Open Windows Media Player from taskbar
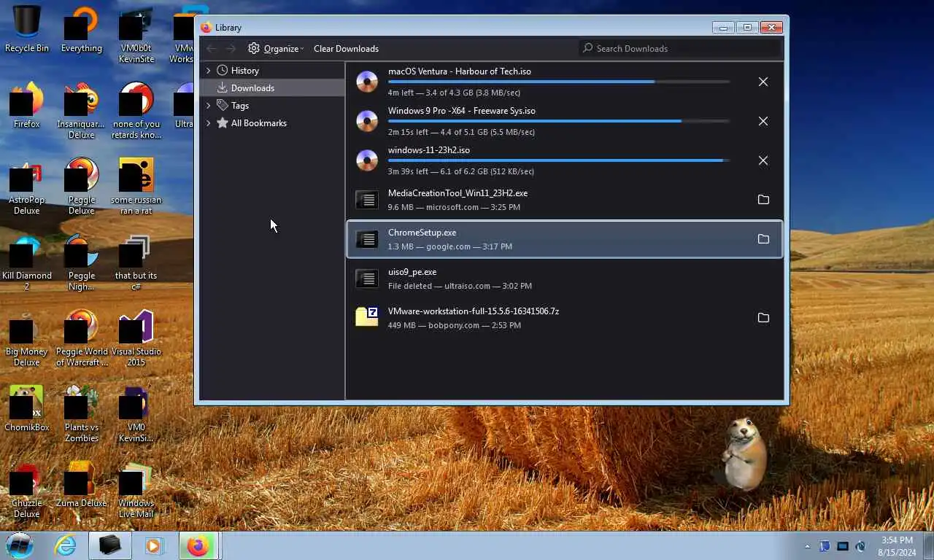Image resolution: width=934 pixels, height=560 pixels. (153, 545)
